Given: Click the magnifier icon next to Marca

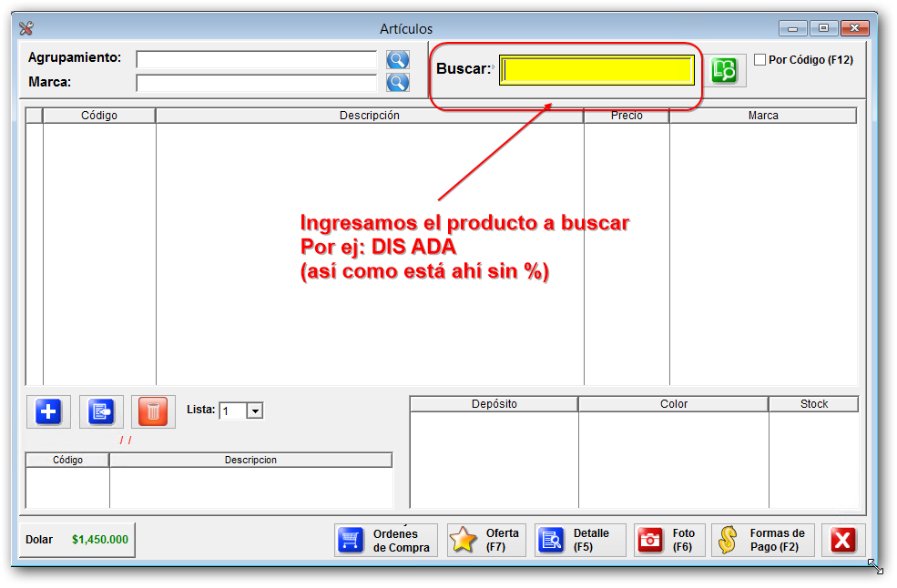Looking at the screenshot, I should (398, 83).
